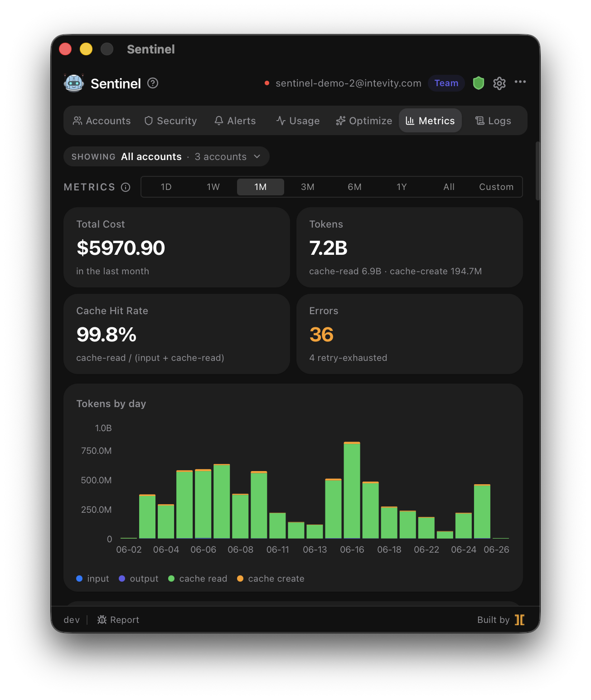Click the sentinel-demo-2@intevity.com account email
Screen dimensions: 591x700
[349, 83]
